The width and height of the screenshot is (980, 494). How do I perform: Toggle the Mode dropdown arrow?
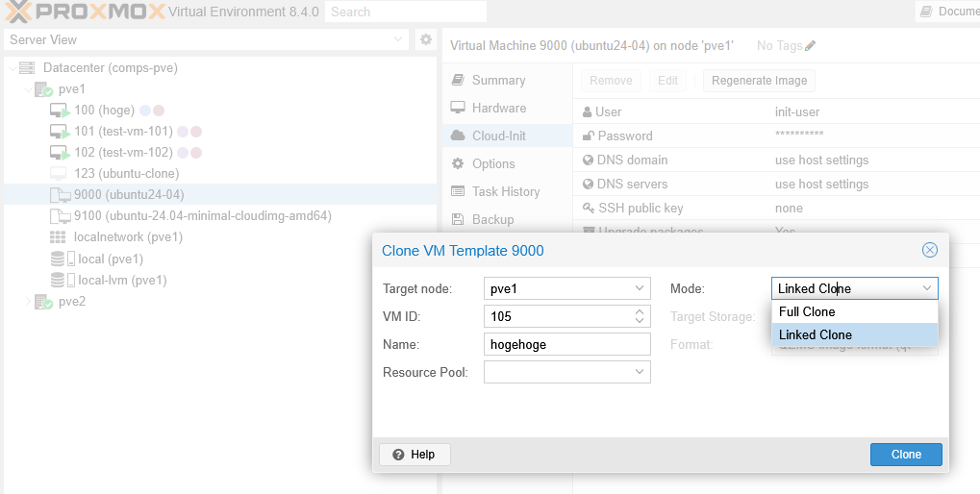[927, 288]
